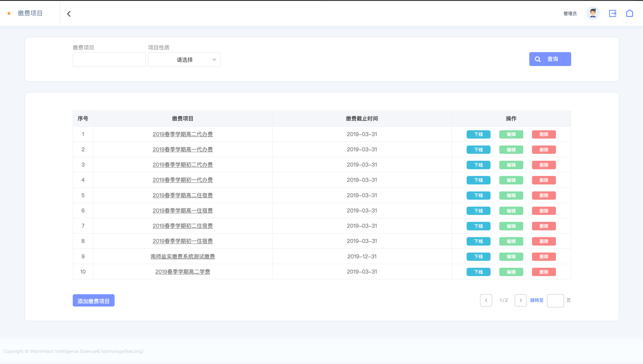Open the 项目性质 dropdown

184,60
